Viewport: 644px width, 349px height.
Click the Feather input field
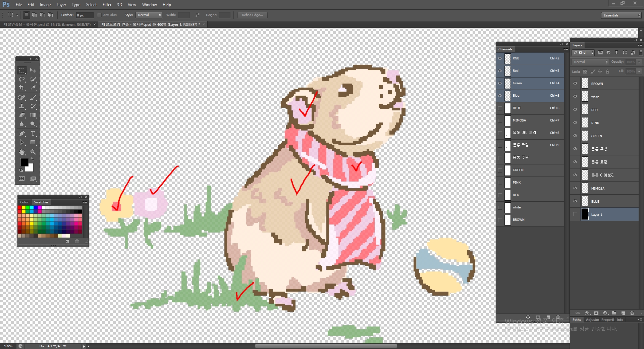(x=85, y=15)
